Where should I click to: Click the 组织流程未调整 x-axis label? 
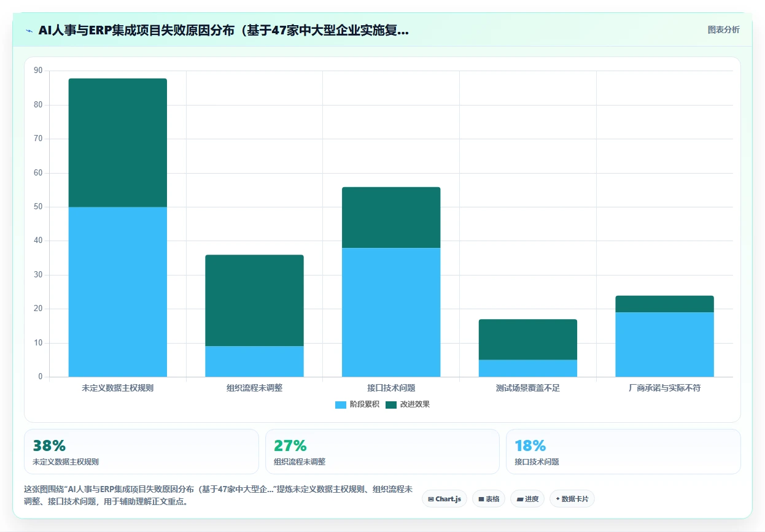coord(254,388)
